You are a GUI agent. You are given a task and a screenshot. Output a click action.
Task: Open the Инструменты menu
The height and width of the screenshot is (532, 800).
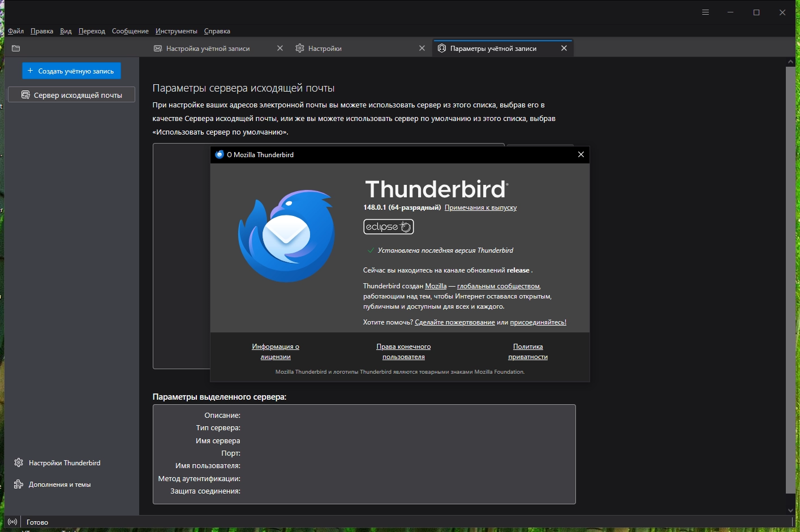[x=177, y=31]
